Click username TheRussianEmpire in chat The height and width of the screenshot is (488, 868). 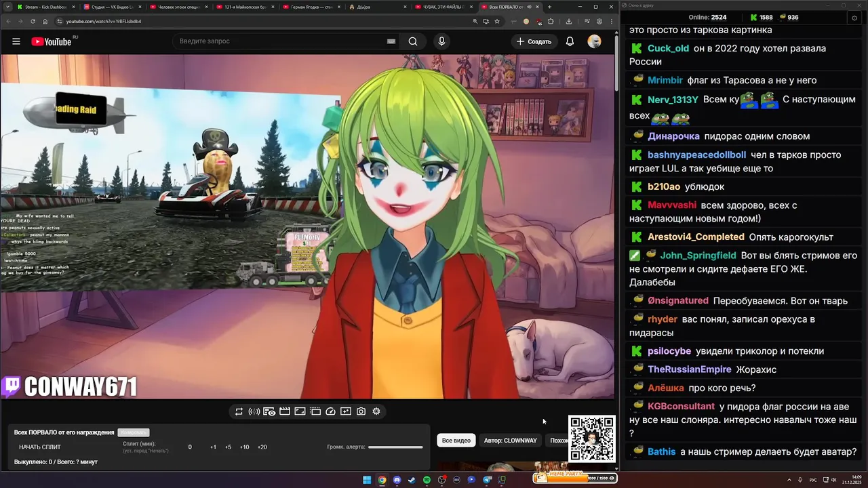tap(689, 369)
